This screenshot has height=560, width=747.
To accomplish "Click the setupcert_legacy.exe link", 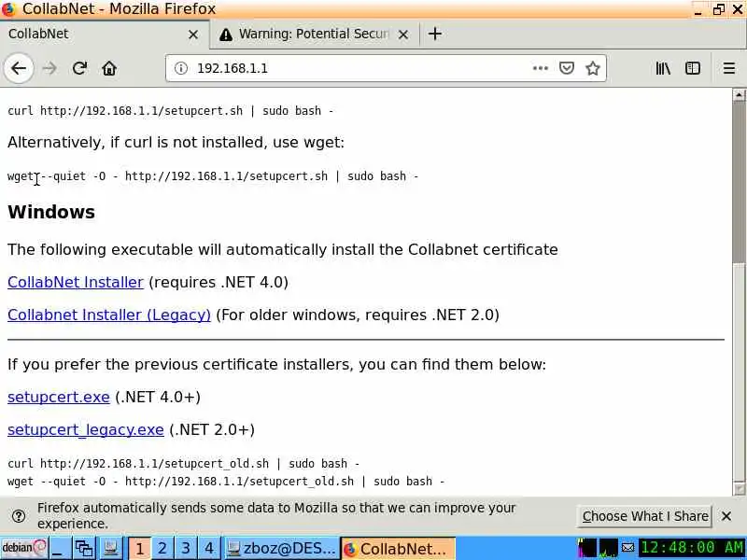I will pyautogui.click(x=86, y=429).
